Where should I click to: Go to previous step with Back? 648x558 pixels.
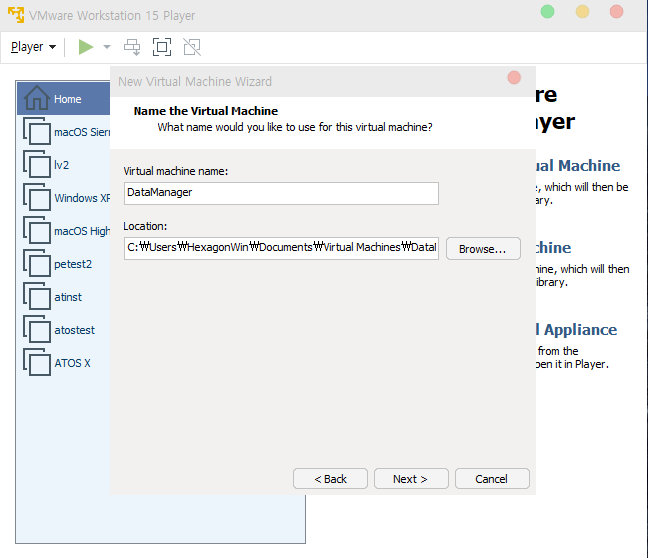(330, 479)
